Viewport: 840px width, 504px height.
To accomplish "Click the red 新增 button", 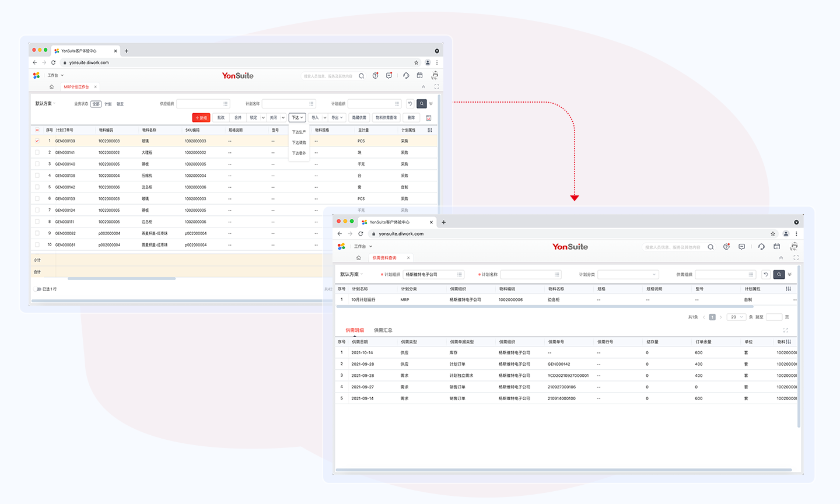I will coord(201,118).
